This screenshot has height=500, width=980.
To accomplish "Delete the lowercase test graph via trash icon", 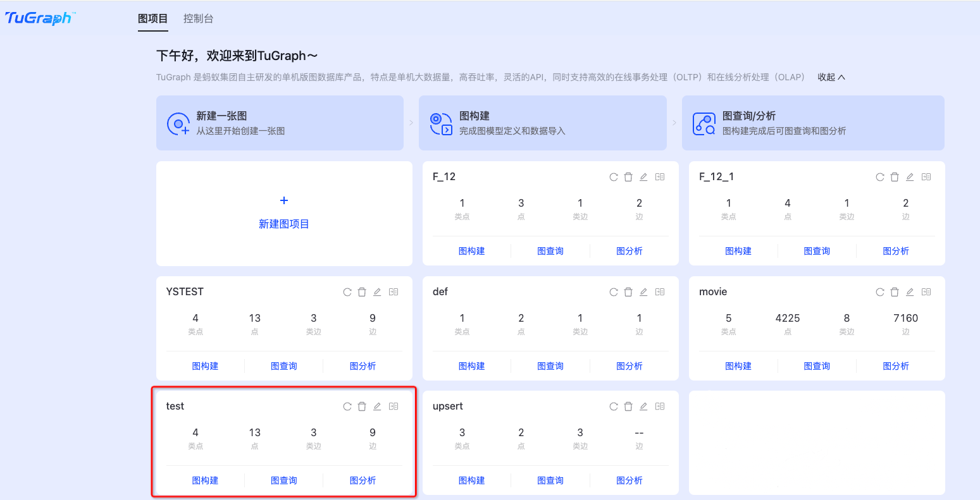I will tap(362, 406).
